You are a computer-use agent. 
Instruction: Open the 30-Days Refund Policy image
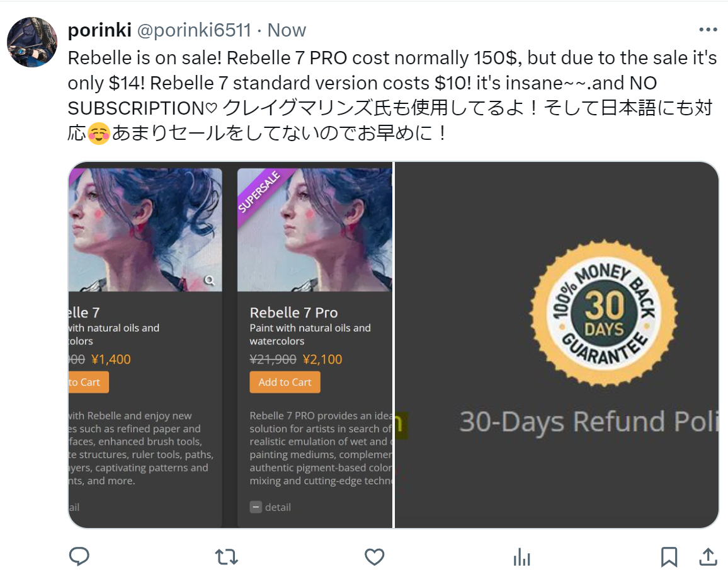click(557, 345)
